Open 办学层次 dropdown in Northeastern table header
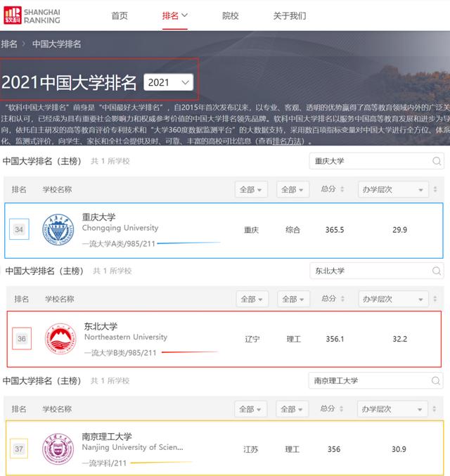Viewport: 450px width, 476px height. click(394, 299)
